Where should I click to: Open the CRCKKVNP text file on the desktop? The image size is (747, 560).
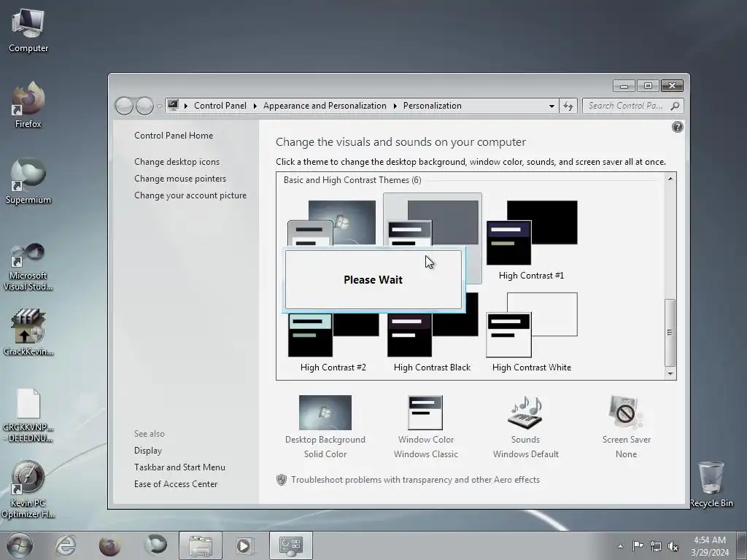(x=28, y=416)
